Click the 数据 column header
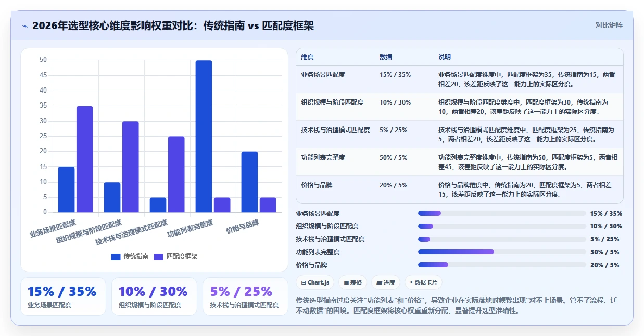 386,57
